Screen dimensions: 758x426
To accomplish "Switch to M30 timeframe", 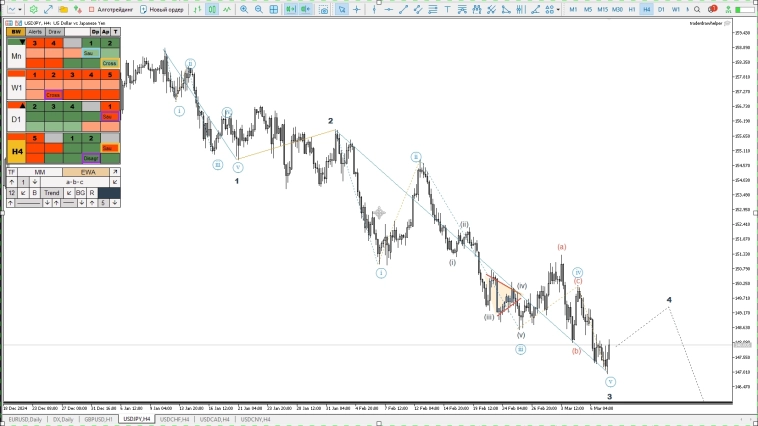I will pyautogui.click(x=617, y=9).
